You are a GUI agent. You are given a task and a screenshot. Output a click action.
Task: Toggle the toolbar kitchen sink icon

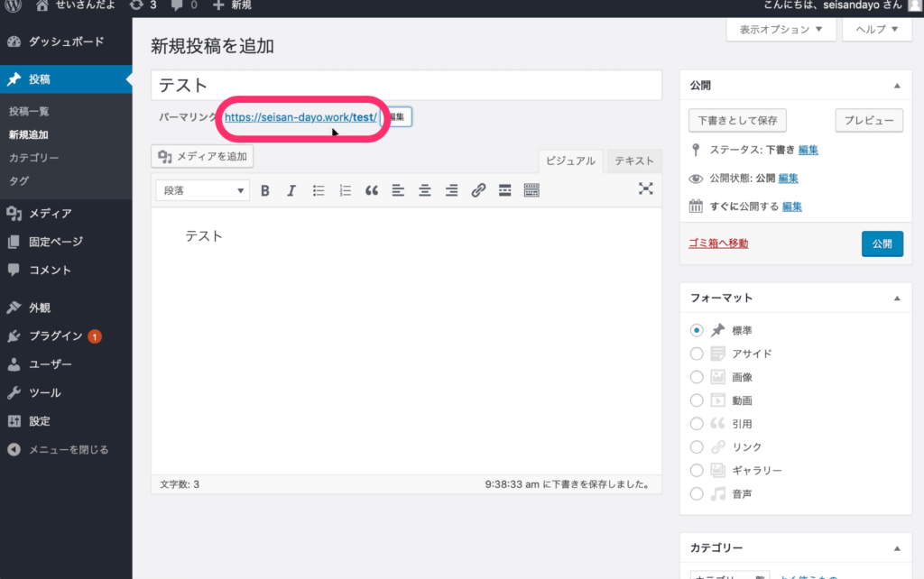coord(531,190)
